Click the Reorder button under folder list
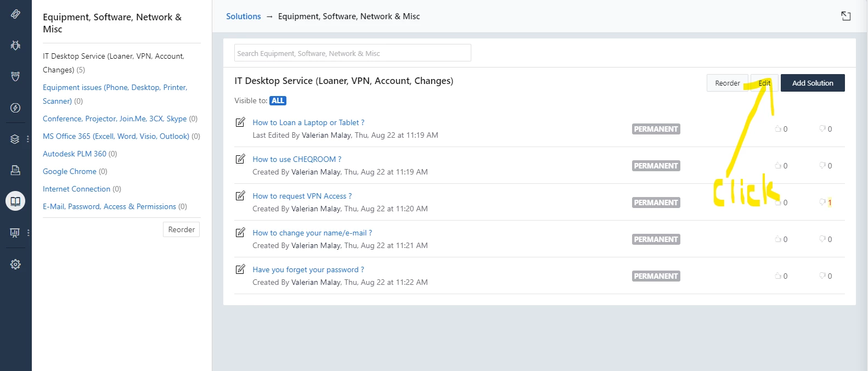This screenshot has height=371, width=868. pos(181,229)
